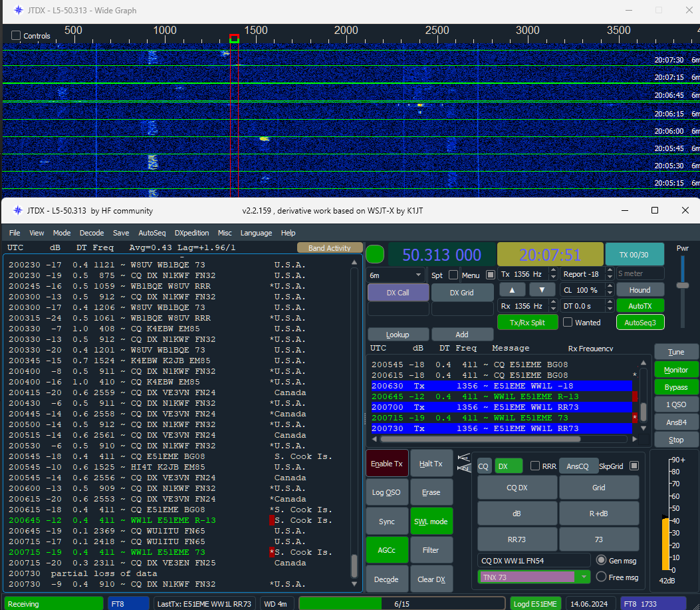The image size is (700, 610).
Task: Click the down-triangle frequency shift button
Action: (542, 290)
